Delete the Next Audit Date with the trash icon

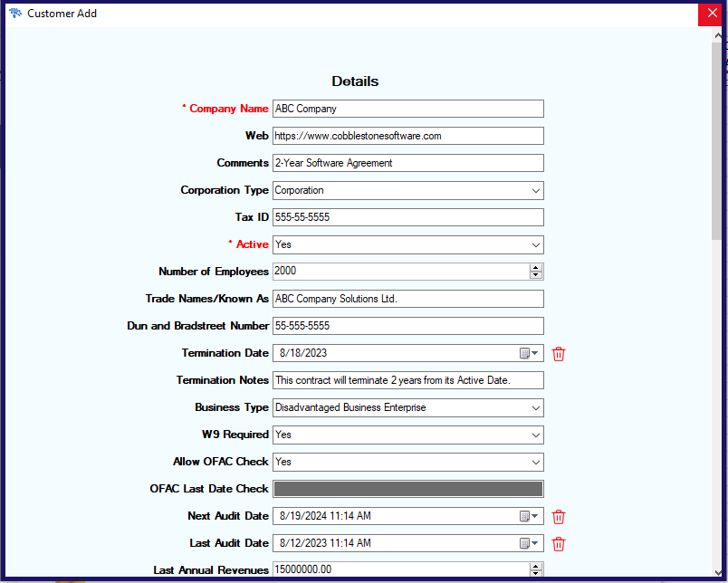(559, 516)
